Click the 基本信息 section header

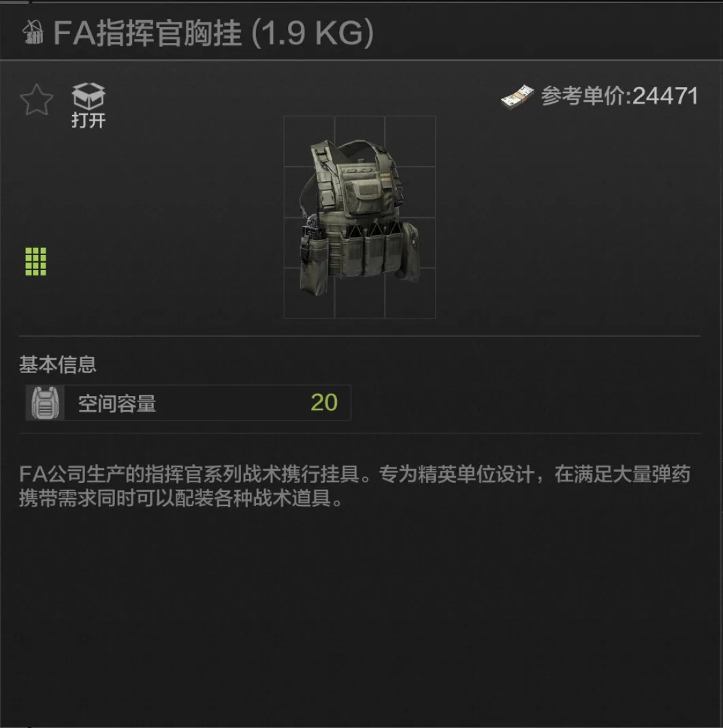coord(58,365)
